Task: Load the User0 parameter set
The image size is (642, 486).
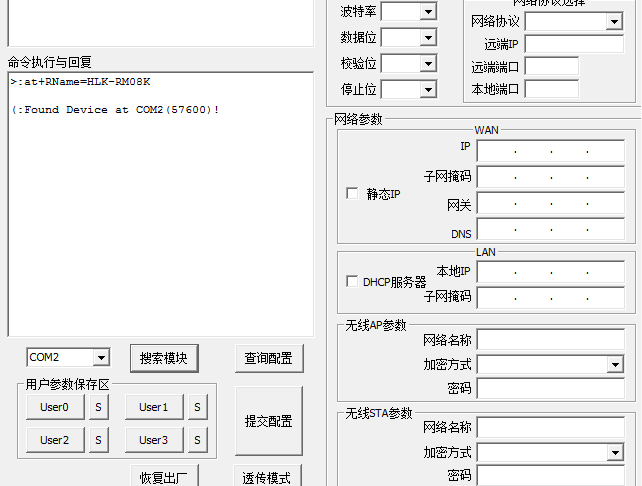Action: click(x=55, y=407)
